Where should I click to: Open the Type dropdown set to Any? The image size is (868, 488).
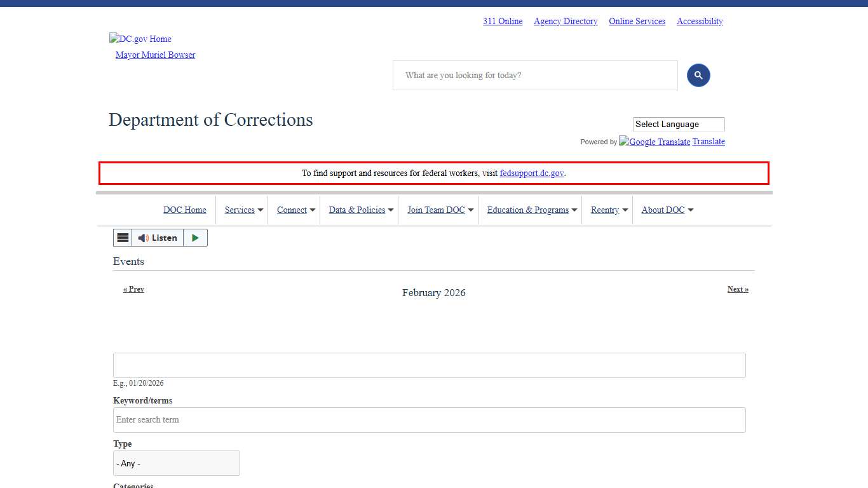pyautogui.click(x=177, y=463)
